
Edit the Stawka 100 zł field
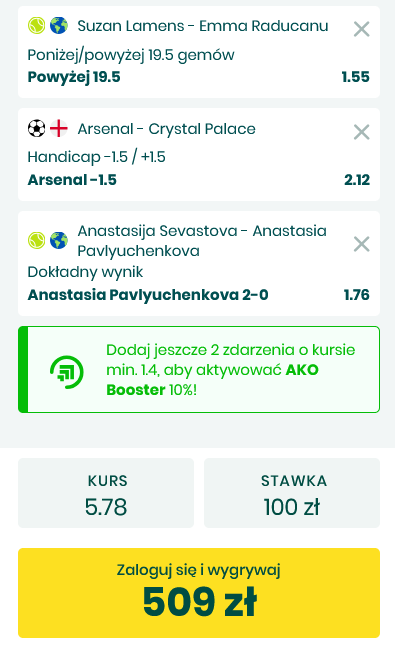point(292,493)
